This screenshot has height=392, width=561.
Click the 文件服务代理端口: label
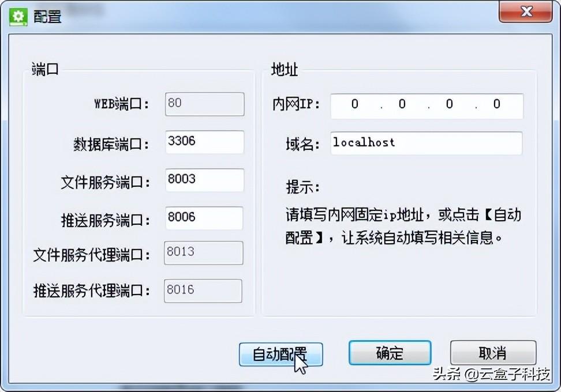(92, 255)
